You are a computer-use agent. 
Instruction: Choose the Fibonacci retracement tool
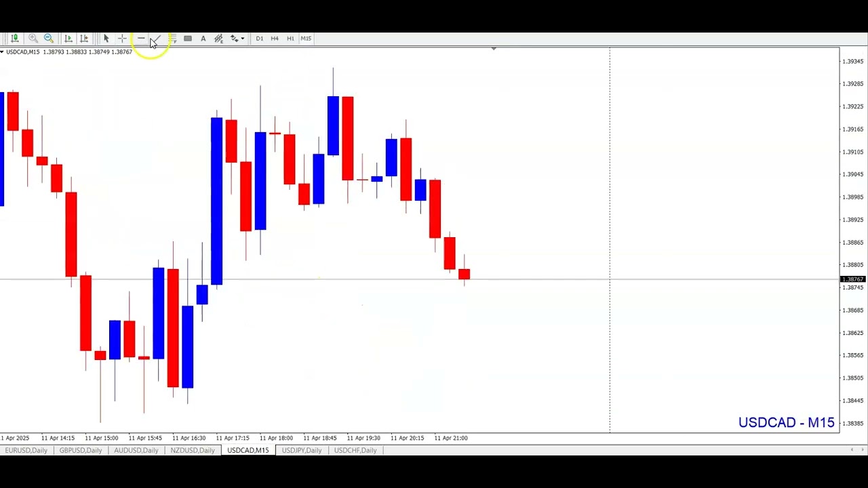point(172,39)
